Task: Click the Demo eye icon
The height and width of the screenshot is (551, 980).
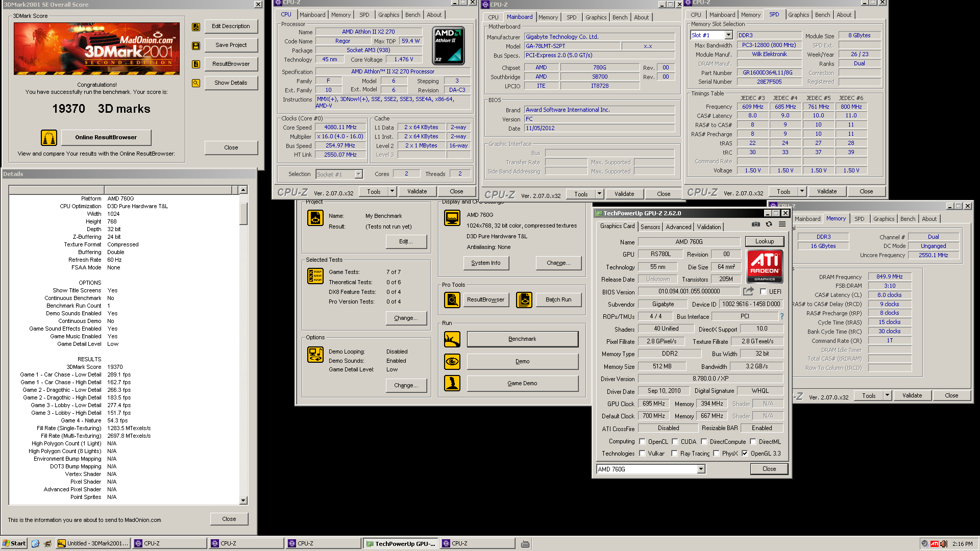Action: point(452,362)
